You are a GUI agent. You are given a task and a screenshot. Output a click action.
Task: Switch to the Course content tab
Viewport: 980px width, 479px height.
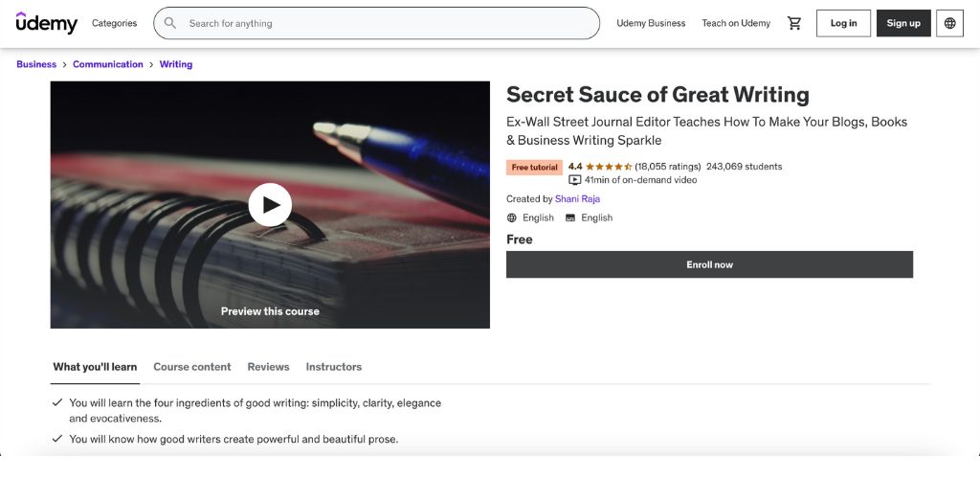pos(191,367)
